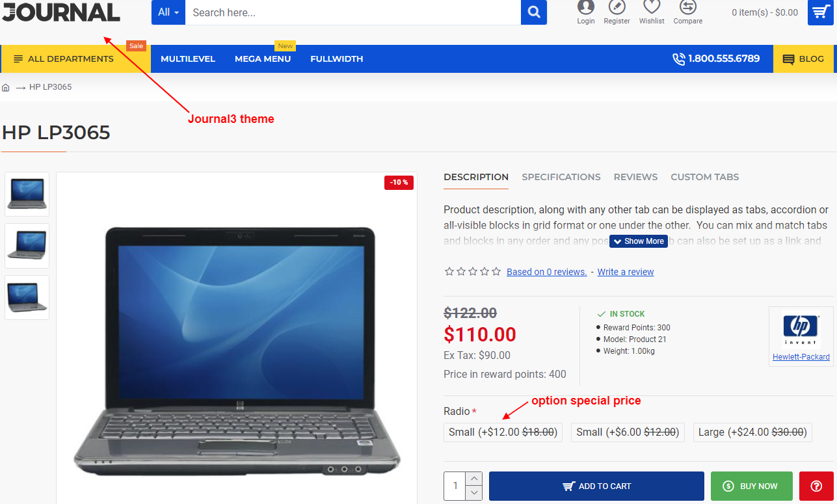
Task: Click the Register pencil icon
Action: tap(617, 7)
